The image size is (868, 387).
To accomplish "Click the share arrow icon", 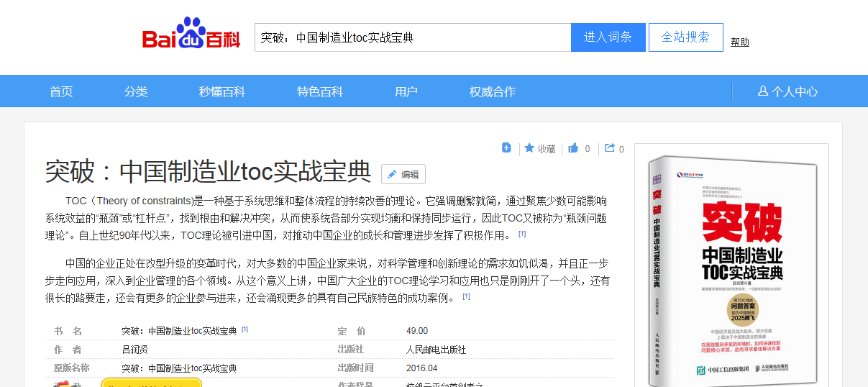I will pyautogui.click(x=610, y=148).
